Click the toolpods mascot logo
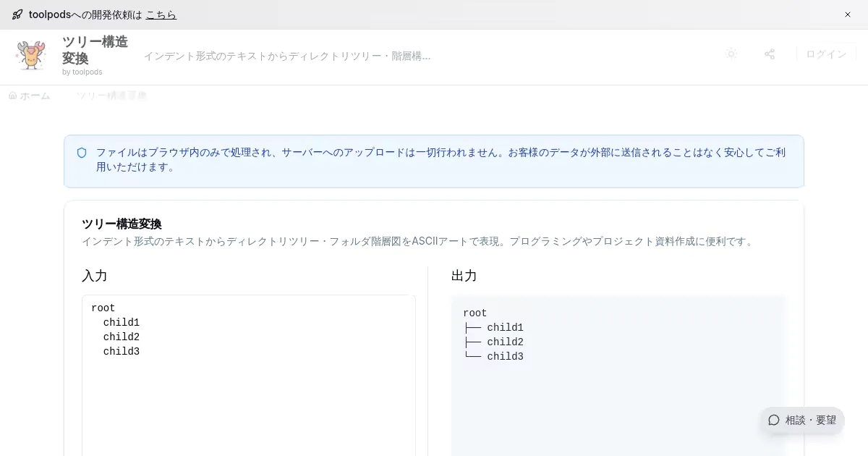868x456 pixels. (x=31, y=55)
